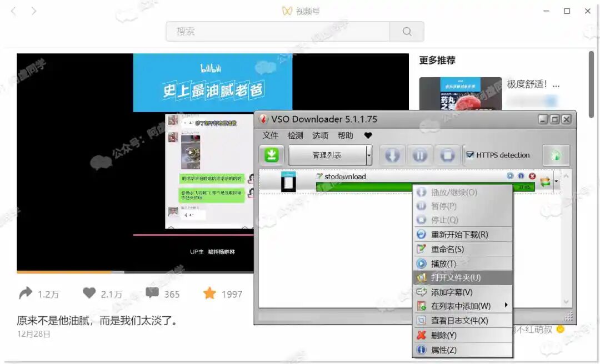Click the stop toolbar icon in VSO Downloader

(x=447, y=155)
